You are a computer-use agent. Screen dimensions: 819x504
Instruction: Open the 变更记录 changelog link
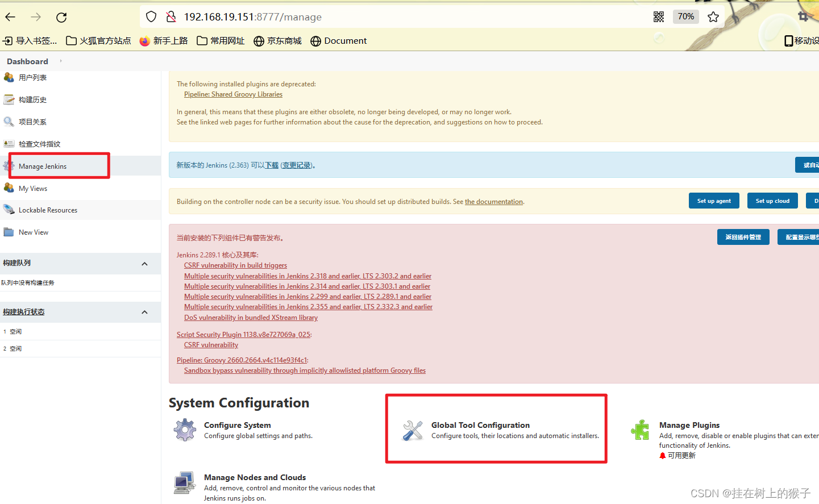click(297, 165)
